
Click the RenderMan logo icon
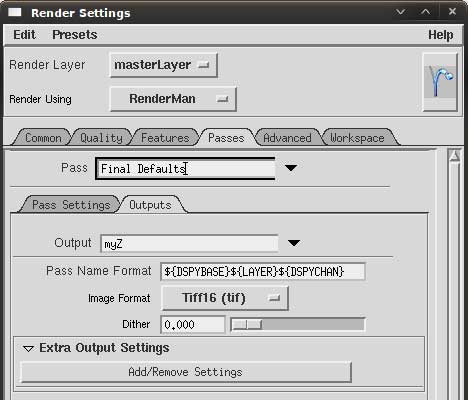pyautogui.click(x=440, y=82)
